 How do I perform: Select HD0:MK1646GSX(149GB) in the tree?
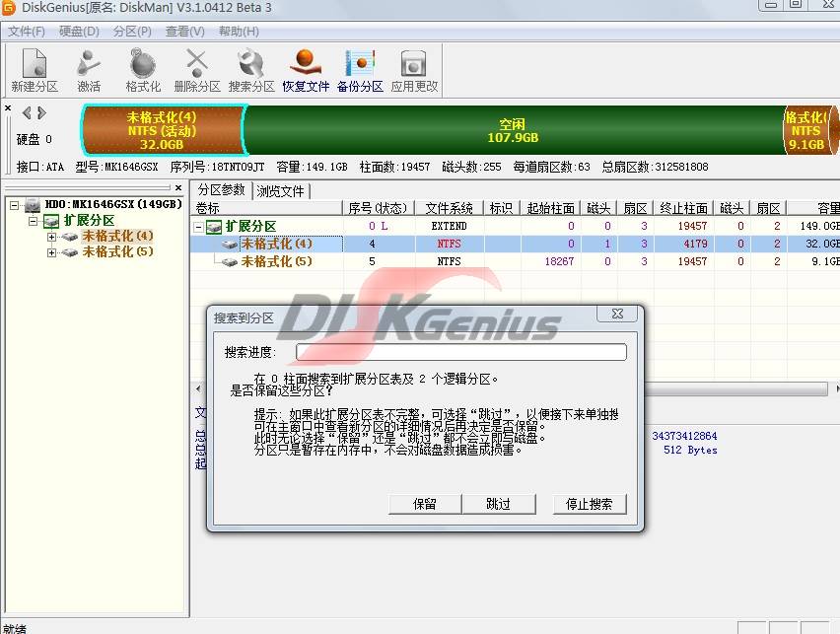[113, 204]
